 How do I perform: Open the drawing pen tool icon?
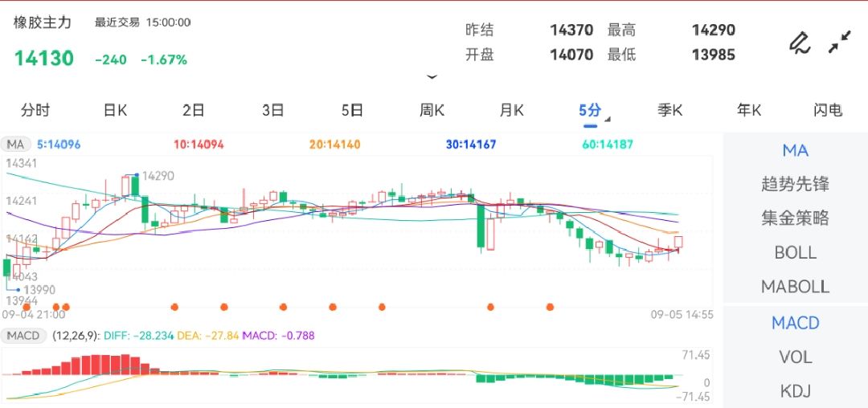pos(800,43)
